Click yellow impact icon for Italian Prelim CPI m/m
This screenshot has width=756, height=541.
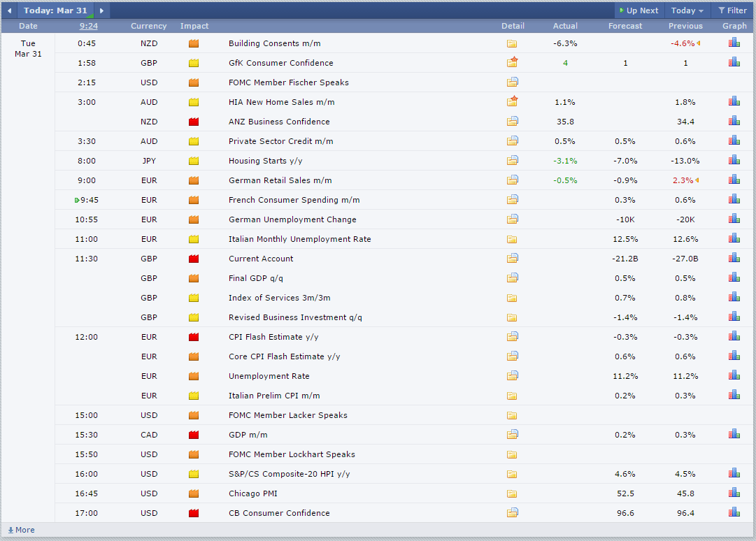(x=194, y=396)
